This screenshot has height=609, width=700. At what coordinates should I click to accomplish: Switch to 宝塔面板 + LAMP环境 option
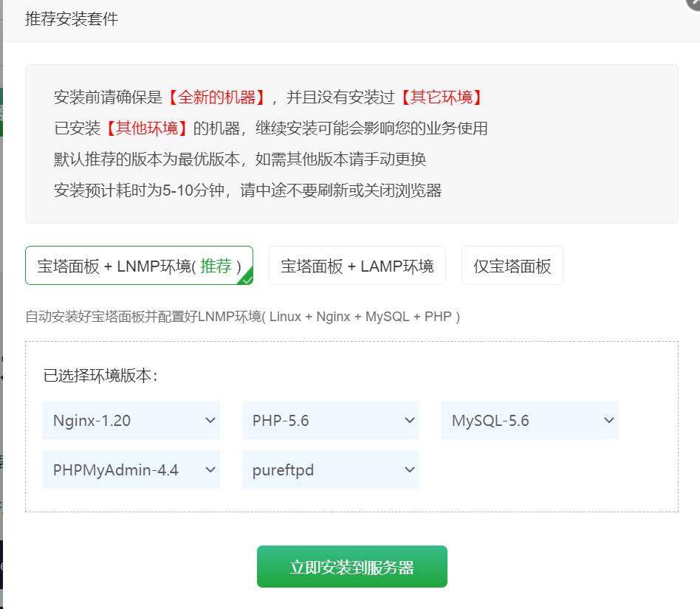click(x=357, y=266)
